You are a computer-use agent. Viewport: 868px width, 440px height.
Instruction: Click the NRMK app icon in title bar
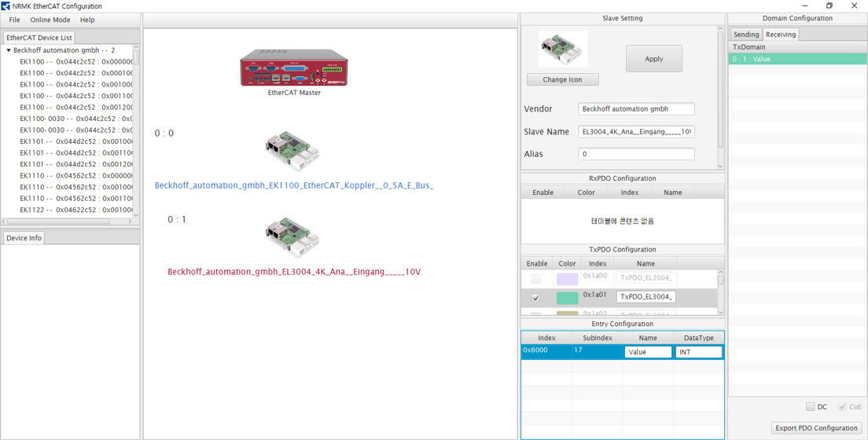coord(6,6)
